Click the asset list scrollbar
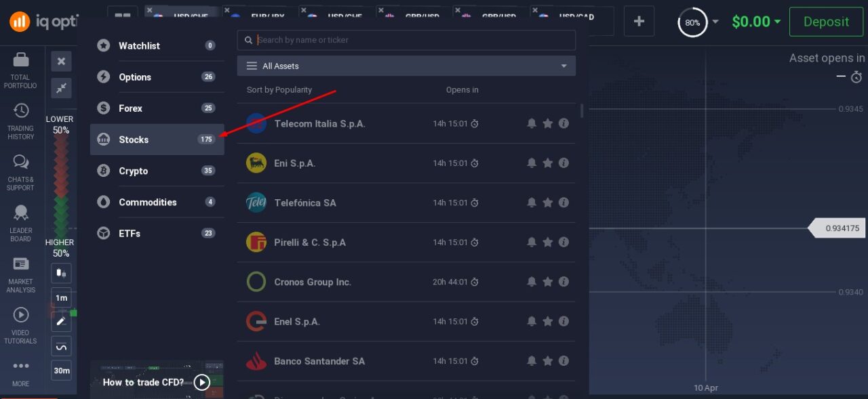 [x=581, y=111]
